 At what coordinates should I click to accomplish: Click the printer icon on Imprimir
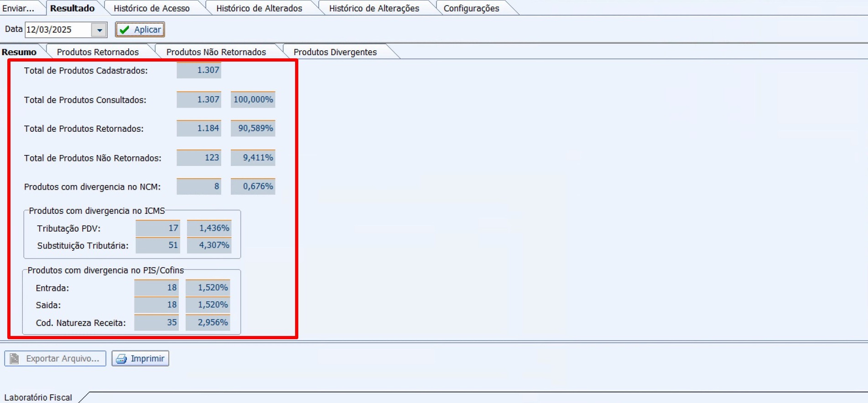point(121,359)
